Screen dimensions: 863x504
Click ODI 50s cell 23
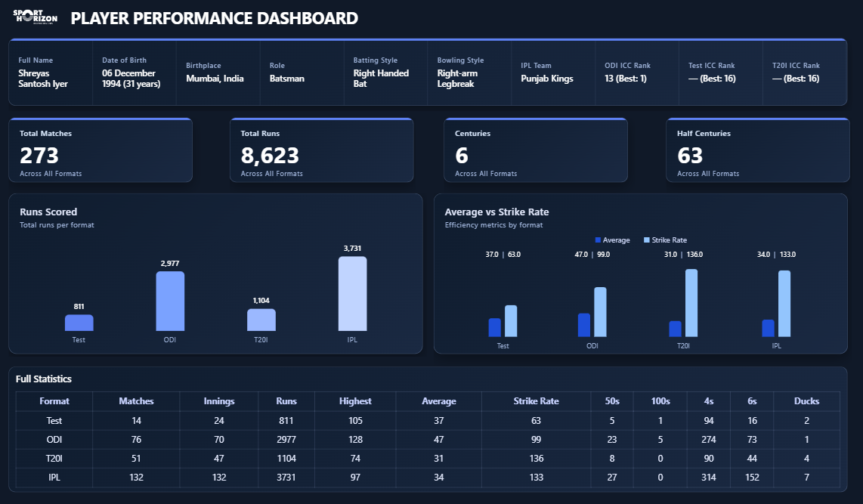[612, 440]
